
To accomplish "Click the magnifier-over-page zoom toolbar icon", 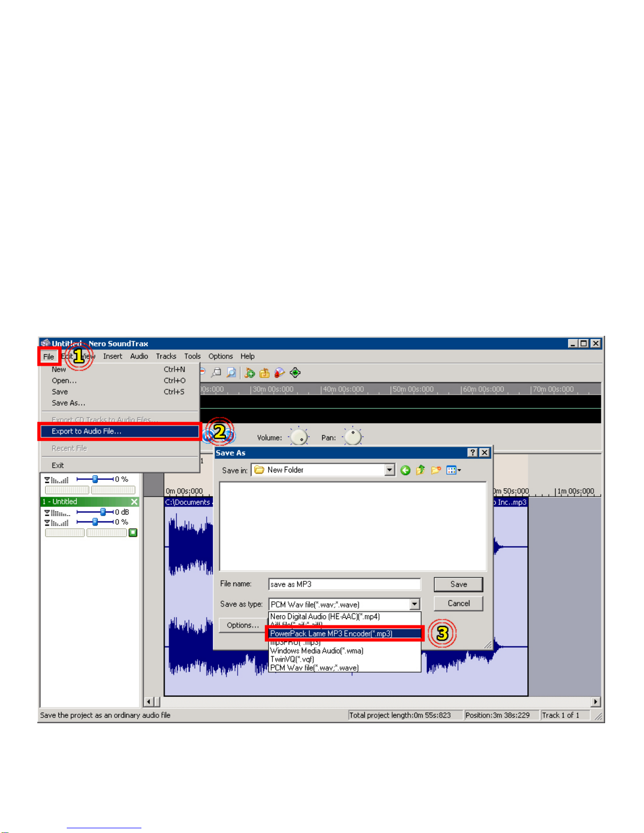I will pyautogui.click(x=231, y=373).
